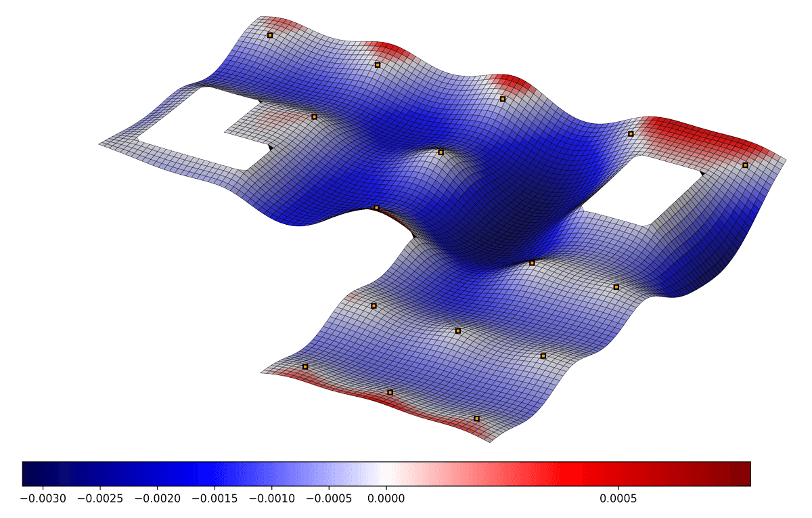Select the marker near the upper wavy red ridge
This screenshot has height=518, width=812.
click(378, 66)
